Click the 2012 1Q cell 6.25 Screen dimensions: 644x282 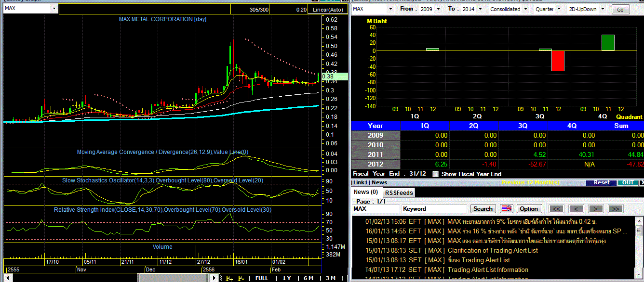click(424, 164)
